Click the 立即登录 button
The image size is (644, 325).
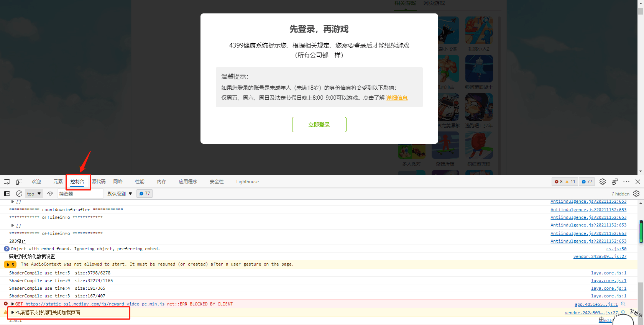point(319,125)
